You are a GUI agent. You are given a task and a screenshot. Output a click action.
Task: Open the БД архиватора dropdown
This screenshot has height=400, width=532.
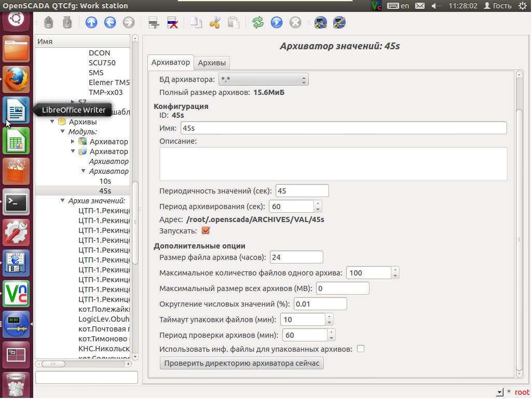click(263, 79)
